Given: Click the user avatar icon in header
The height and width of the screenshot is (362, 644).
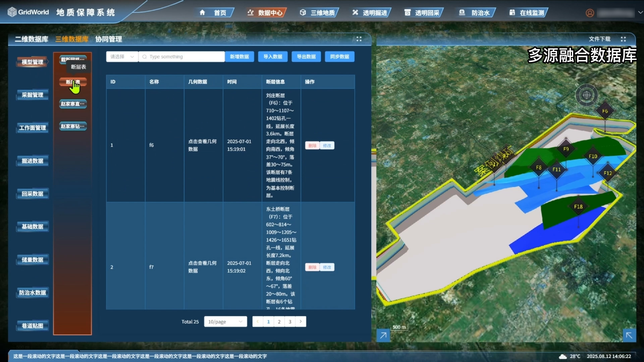Looking at the screenshot, I should point(590,13).
